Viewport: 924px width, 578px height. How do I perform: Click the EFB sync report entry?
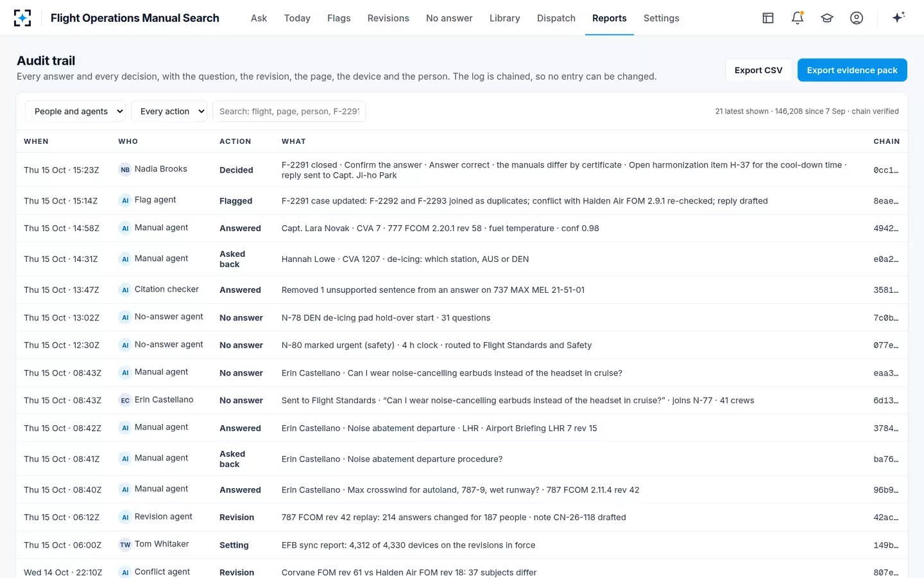(408, 545)
